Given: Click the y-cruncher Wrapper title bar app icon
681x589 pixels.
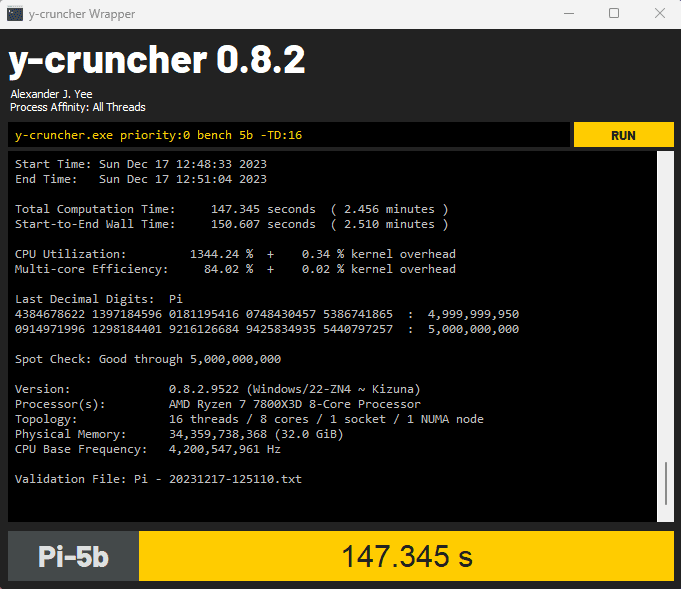Looking at the screenshot, I should pos(15,14).
